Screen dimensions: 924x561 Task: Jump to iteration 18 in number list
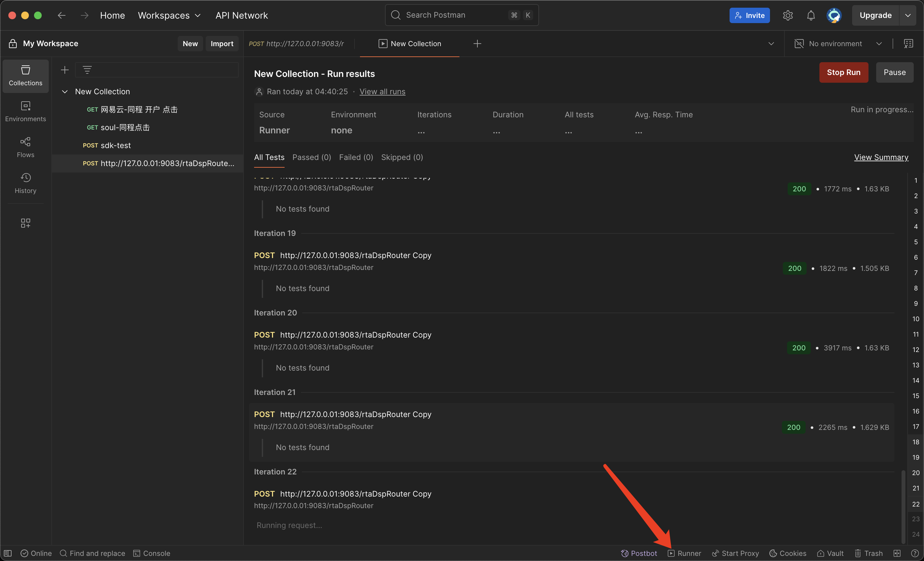[915, 442]
